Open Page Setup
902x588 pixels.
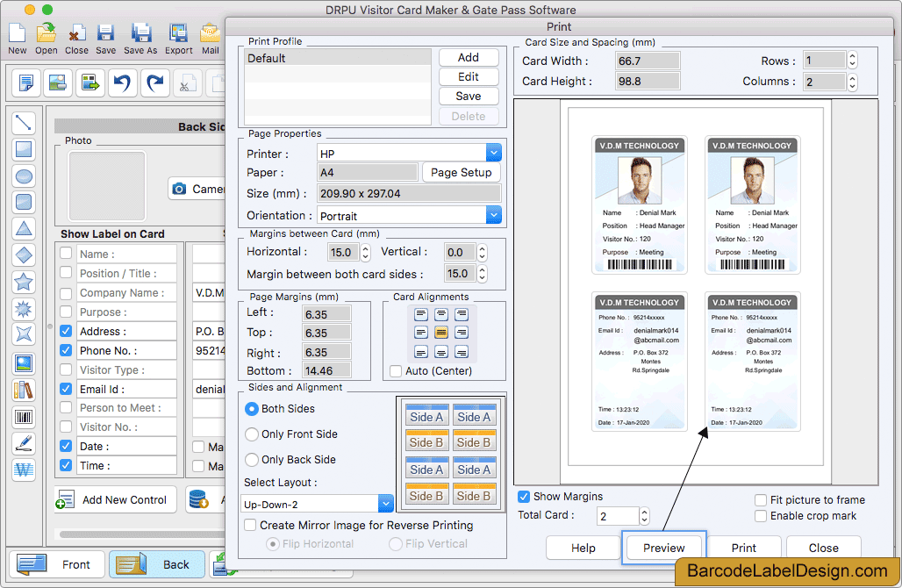(x=461, y=172)
